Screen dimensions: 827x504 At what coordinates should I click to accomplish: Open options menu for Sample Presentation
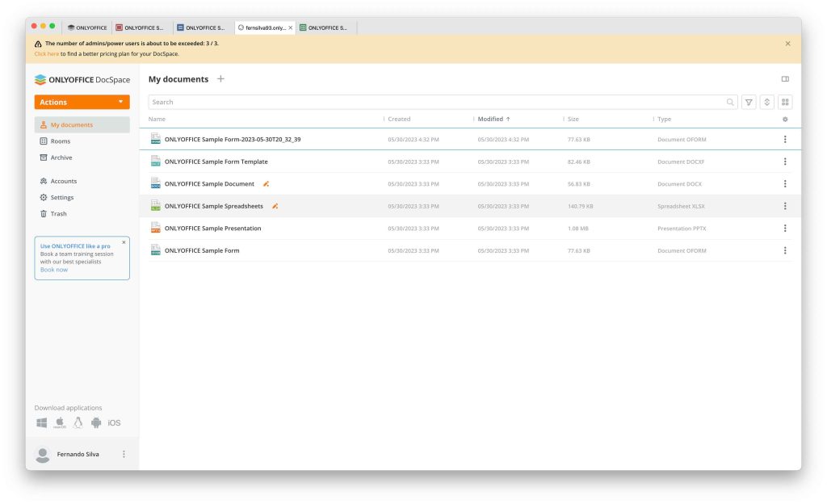point(785,229)
